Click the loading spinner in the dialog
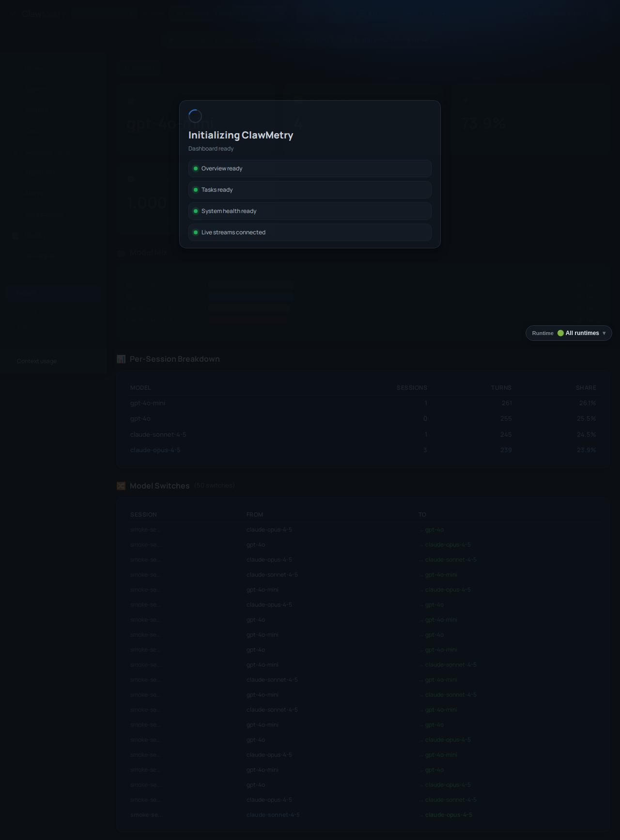Image resolution: width=620 pixels, height=840 pixels. click(x=195, y=116)
